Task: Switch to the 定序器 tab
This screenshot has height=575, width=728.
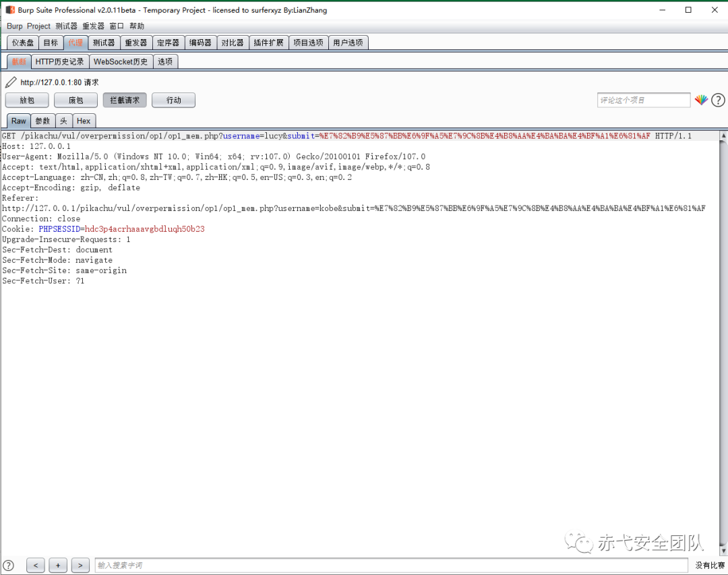Action: pos(168,42)
